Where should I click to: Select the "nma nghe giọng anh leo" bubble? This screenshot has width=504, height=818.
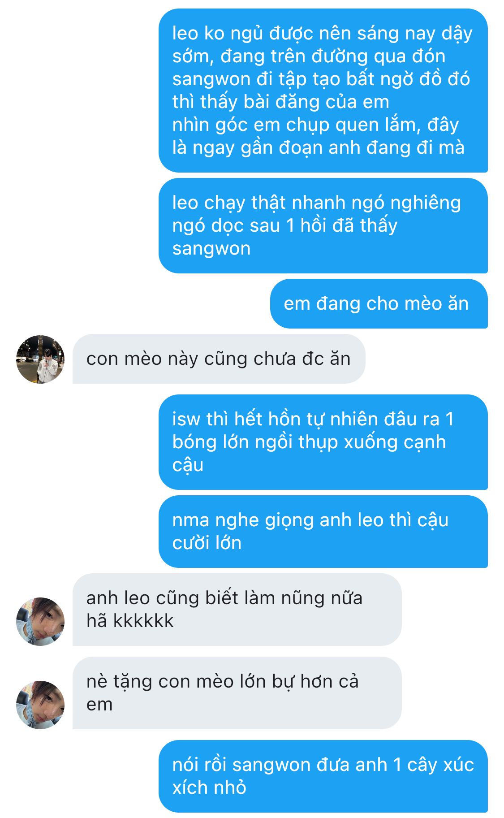point(323,532)
